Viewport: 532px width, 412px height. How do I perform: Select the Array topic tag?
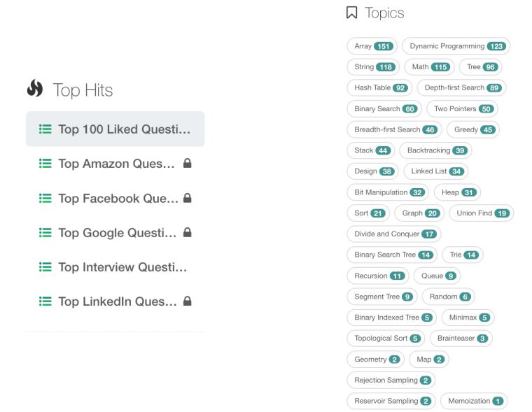tap(372, 46)
